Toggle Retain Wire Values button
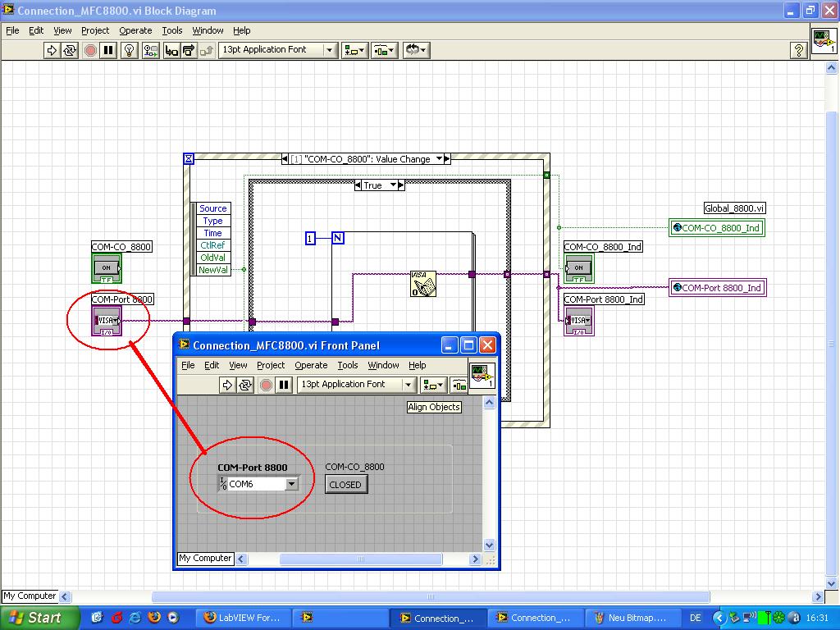The height and width of the screenshot is (630, 840). pyautogui.click(x=150, y=50)
